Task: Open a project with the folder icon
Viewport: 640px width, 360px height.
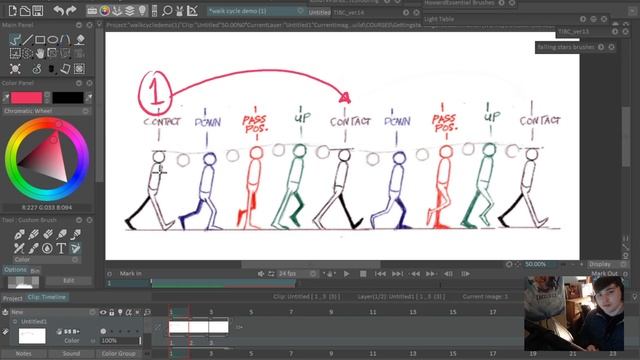Action: (x=25, y=10)
